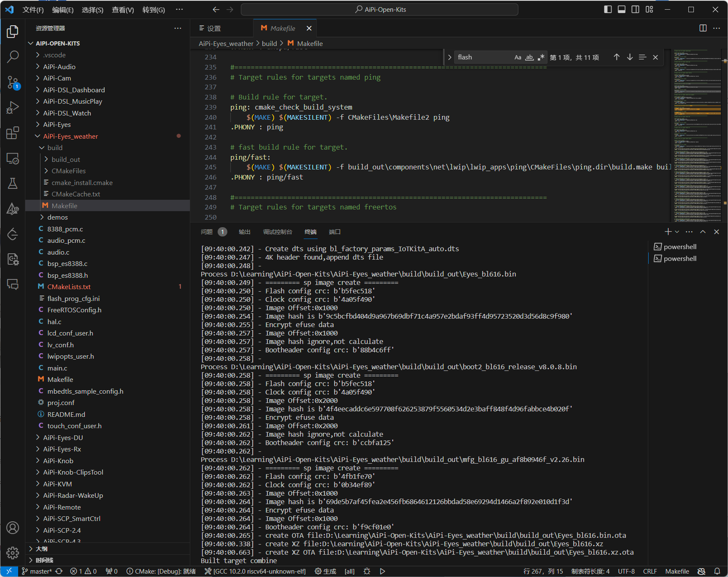This screenshot has height=577, width=728.
Task: Launch the CMake debug bug icon
Action: point(367,572)
